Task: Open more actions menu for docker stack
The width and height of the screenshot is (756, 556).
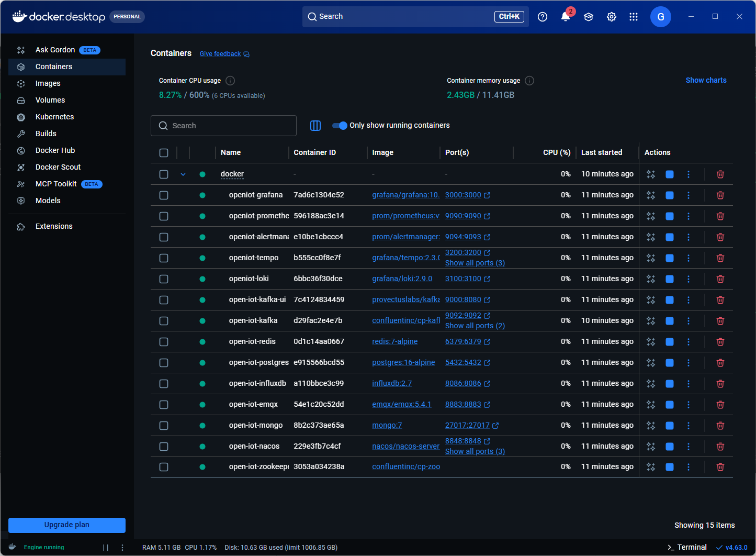Action: 689,174
